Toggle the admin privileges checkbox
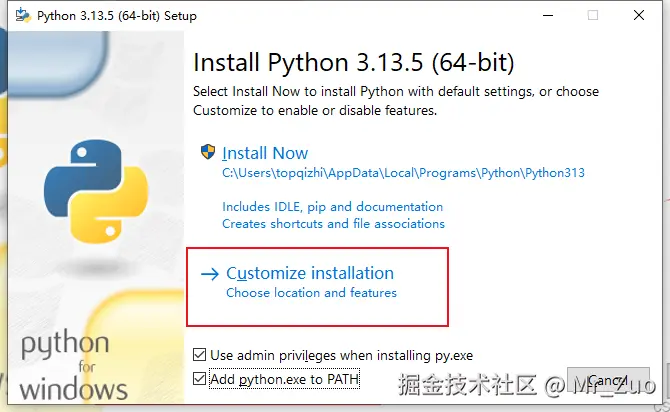 click(x=200, y=355)
